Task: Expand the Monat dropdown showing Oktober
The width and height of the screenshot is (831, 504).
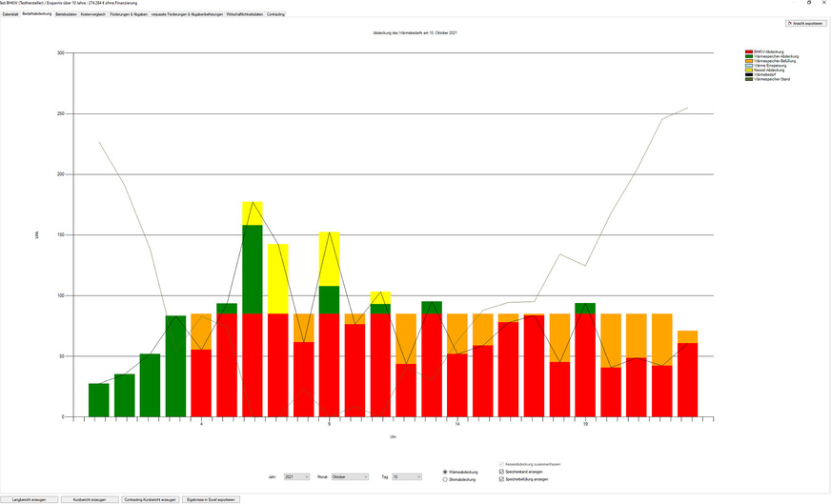Action: [349, 476]
